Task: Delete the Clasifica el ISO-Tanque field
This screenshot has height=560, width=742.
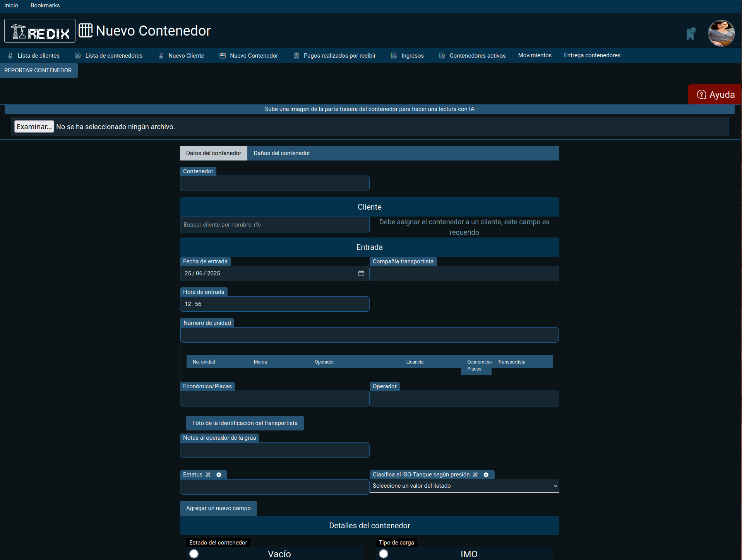Action: 486,475
